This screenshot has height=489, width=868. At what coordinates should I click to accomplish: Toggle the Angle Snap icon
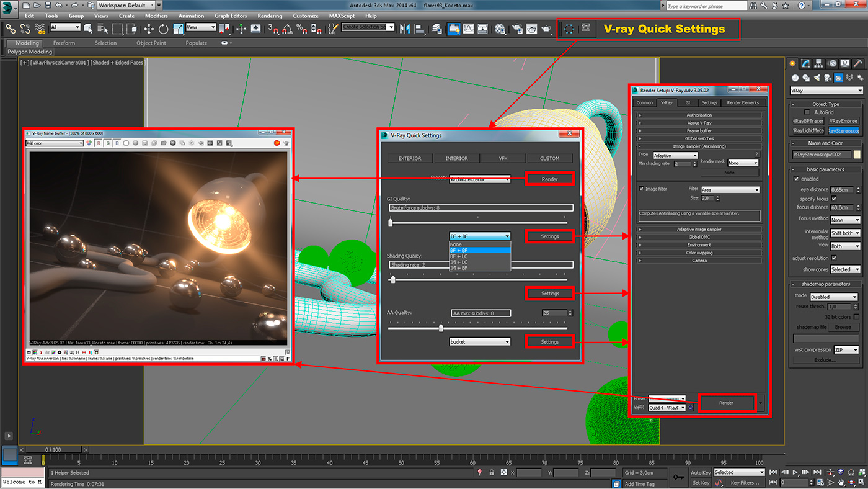[287, 29]
